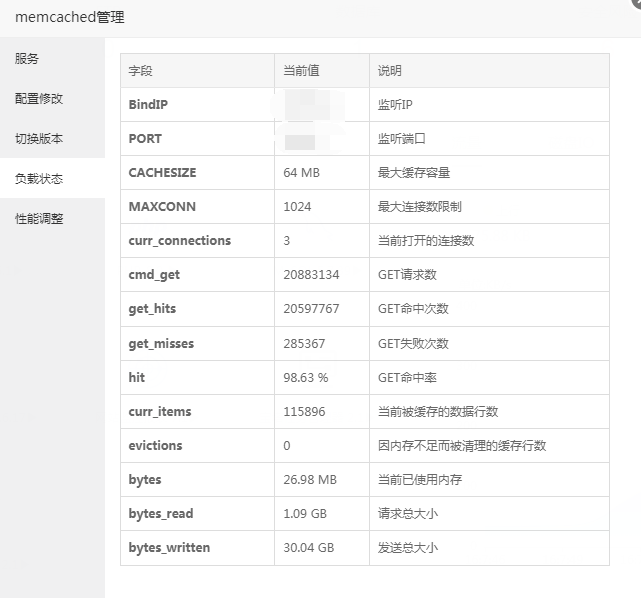641x598 pixels.
Task: Click the 64 MB cache size value
Action: (302, 172)
